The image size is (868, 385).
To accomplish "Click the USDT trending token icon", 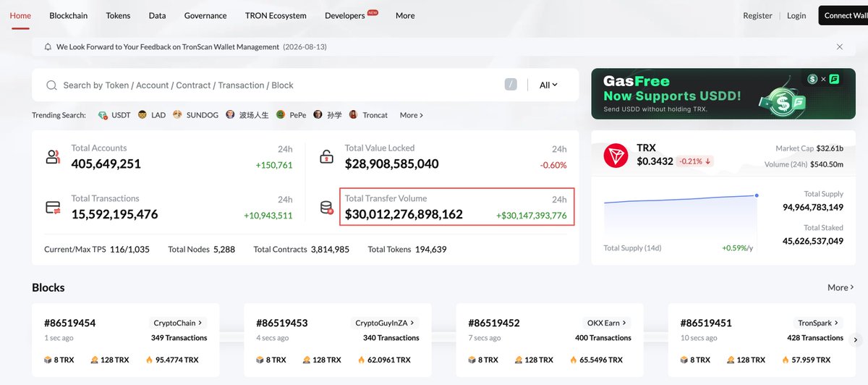I will coord(103,115).
